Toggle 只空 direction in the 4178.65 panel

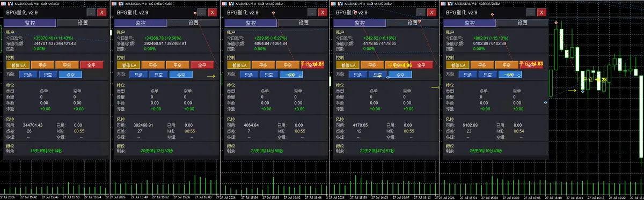379,75
